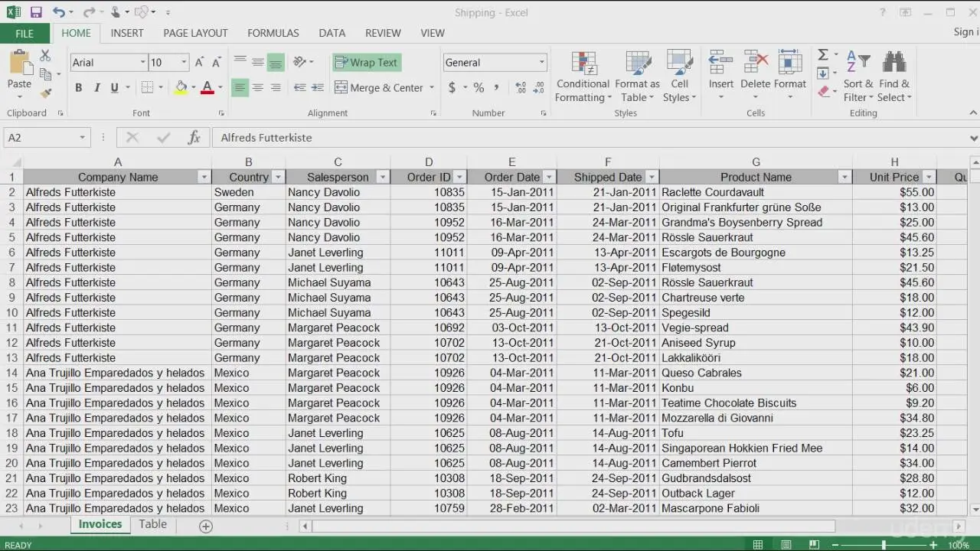Open the Unit Price filter dropdown
Viewport: 980px width, 551px height.
[929, 178]
